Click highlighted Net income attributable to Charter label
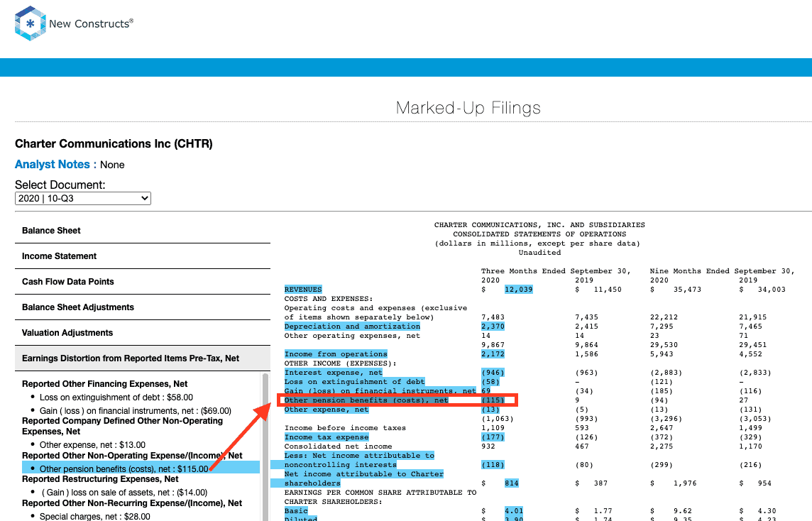Screen dimensions: 812x521 pyautogui.click(x=364, y=478)
